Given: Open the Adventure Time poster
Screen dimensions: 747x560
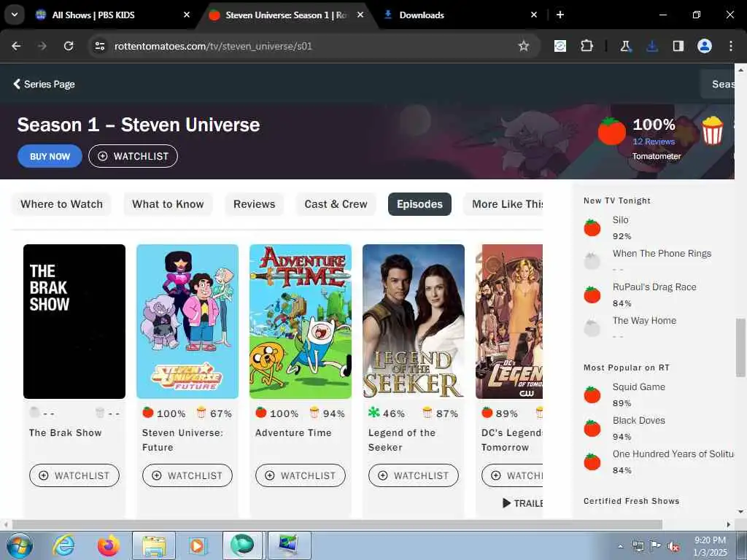Looking at the screenshot, I should click(x=301, y=322).
